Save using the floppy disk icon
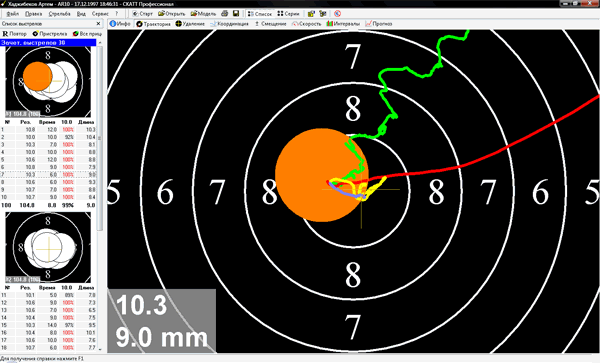Screen dimensions: 600x363 point(236,13)
